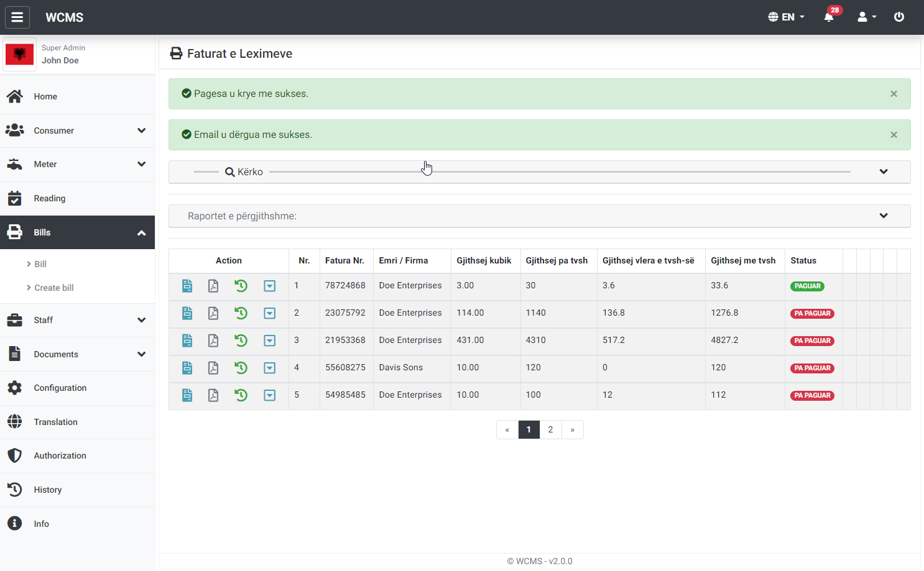The height and width of the screenshot is (571, 924).
Task: Expand the Raportet e përgjithshme panel
Action: click(539, 216)
